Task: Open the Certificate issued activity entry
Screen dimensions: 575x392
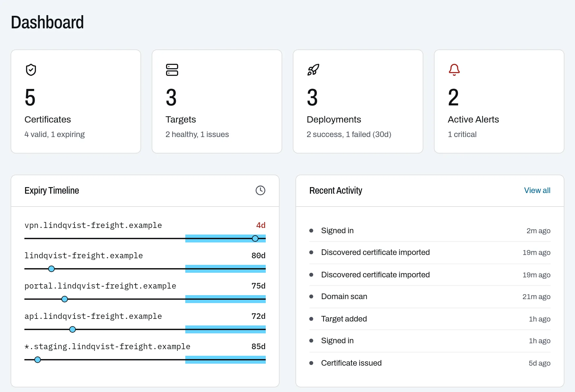Action: click(430, 363)
